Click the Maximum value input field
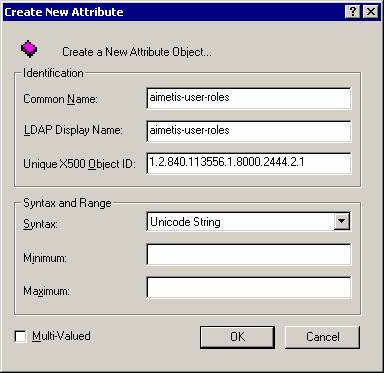Viewport: 384px width, 373px height. point(249,288)
